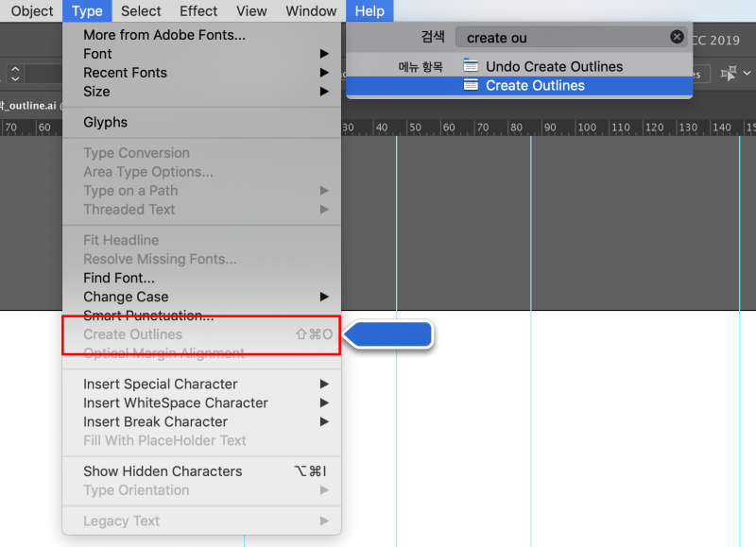Open the Window menu
Image resolution: width=756 pixels, height=547 pixels.
tap(311, 10)
